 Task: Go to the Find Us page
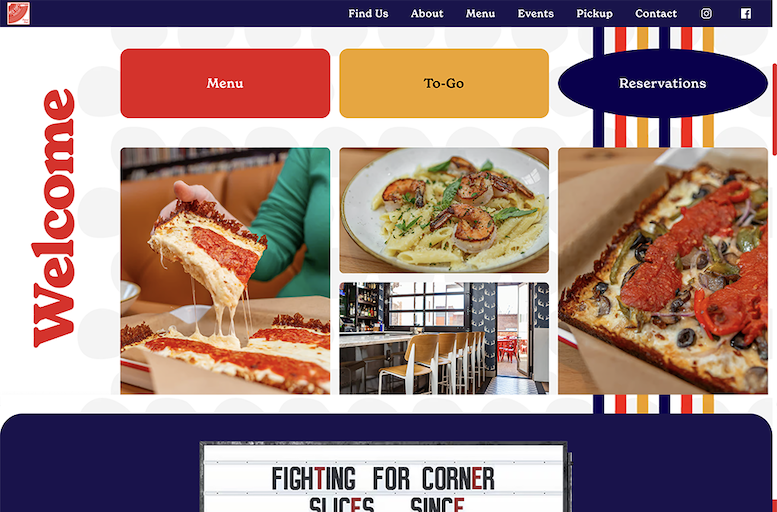(368, 13)
